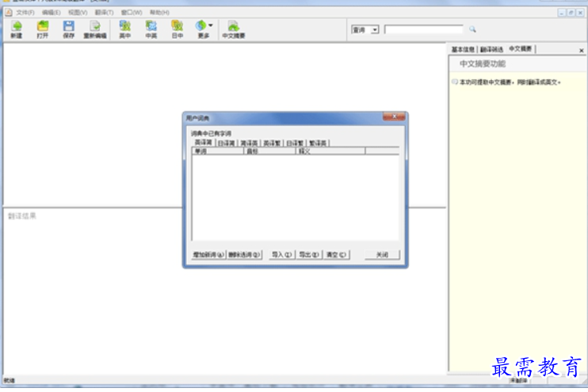The width and height of the screenshot is (588, 392).
Task: Switch to the 基本信息 side panel tab
Action: coord(462,49)
